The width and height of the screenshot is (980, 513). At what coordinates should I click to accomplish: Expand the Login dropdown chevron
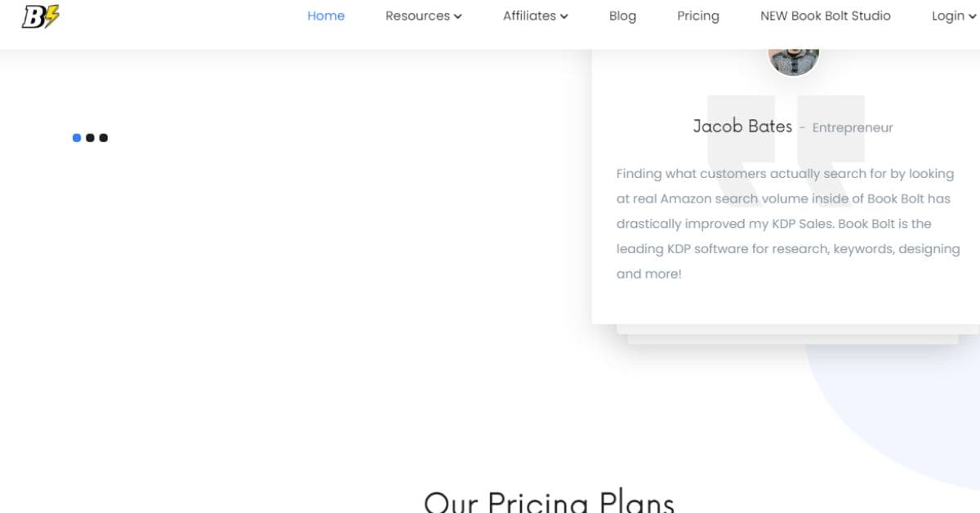point(972,16)
